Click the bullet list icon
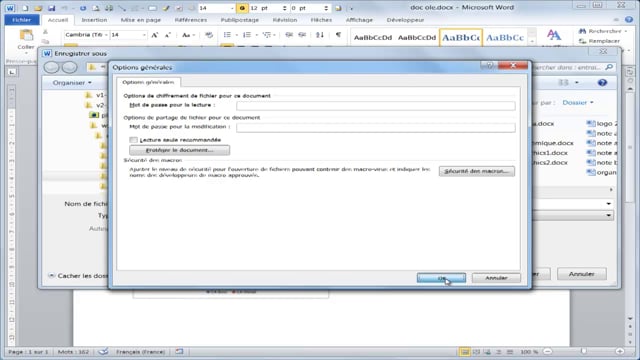 [x=227, y=35]
